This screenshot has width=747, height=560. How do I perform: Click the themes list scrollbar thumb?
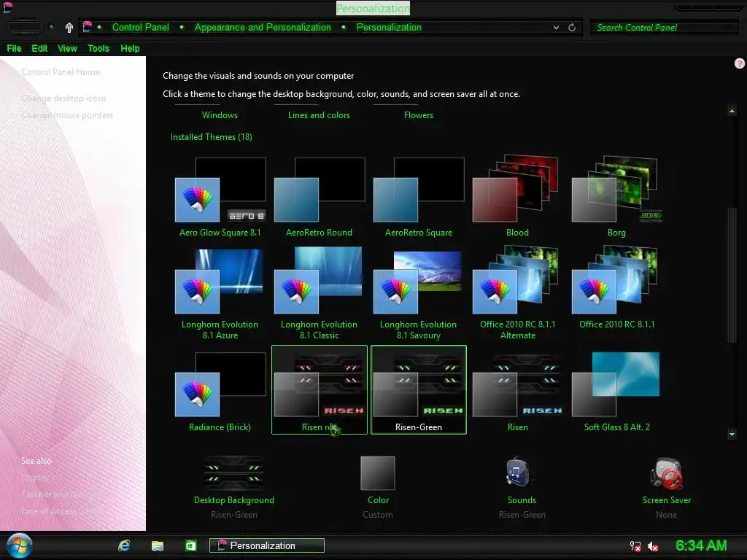tap(732, 275)
